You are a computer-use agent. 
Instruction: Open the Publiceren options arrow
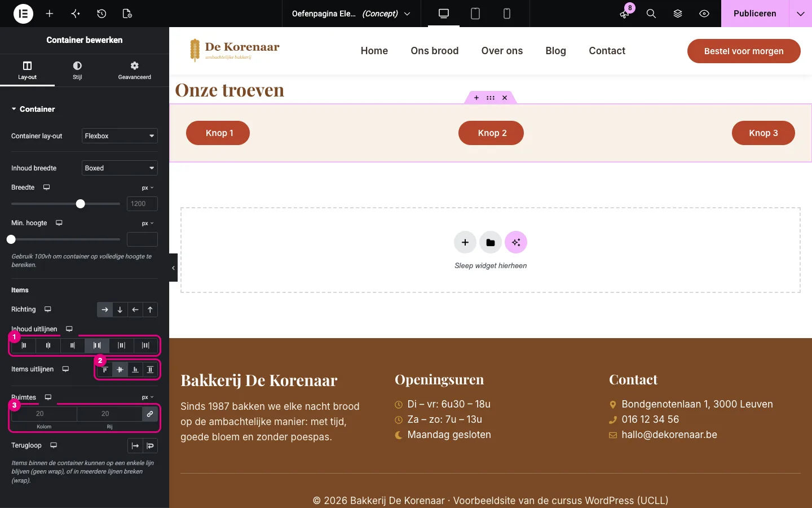pos(801,14)
